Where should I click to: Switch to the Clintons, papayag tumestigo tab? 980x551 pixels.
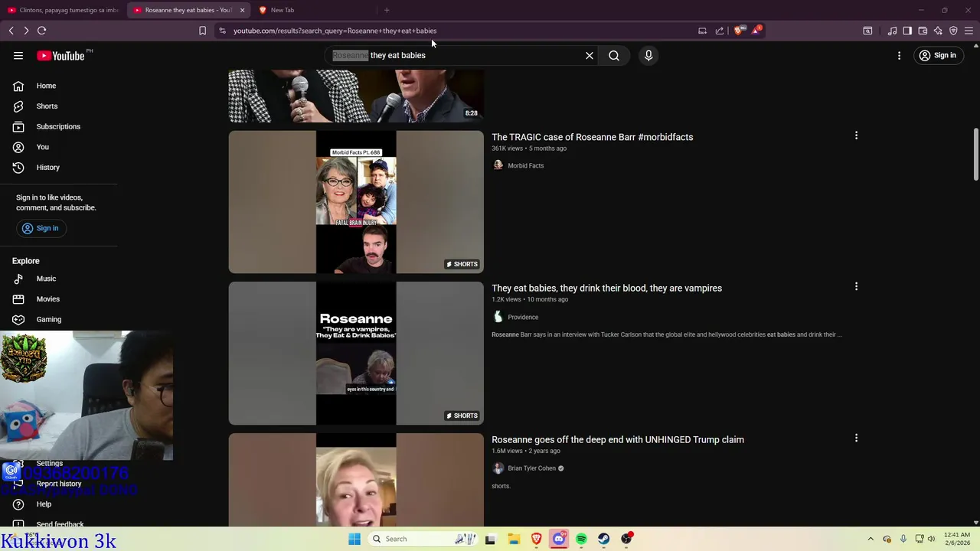[x=63, y=10]
